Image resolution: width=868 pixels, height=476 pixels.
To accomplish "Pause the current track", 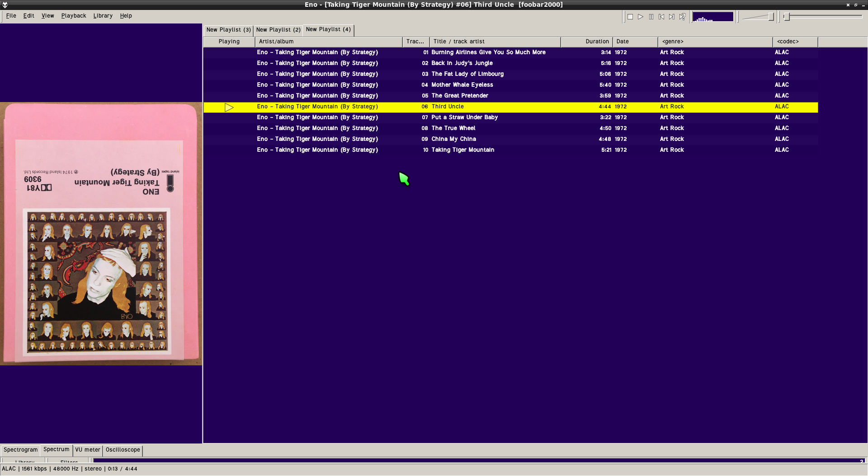I will click(x=651, y=17).
